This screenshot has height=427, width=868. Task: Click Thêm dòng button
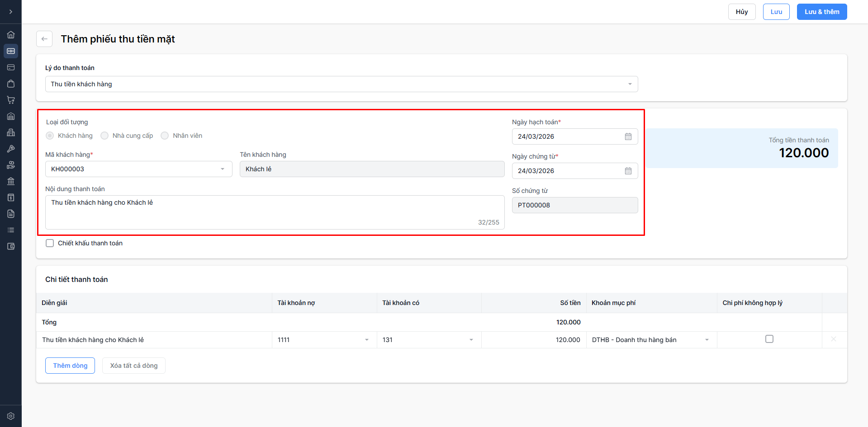tap(70, 366)
